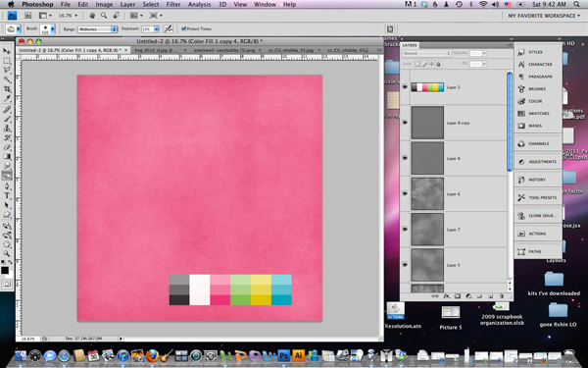Add a layer mask from Layers panel bottom

(x=458, y=296)
